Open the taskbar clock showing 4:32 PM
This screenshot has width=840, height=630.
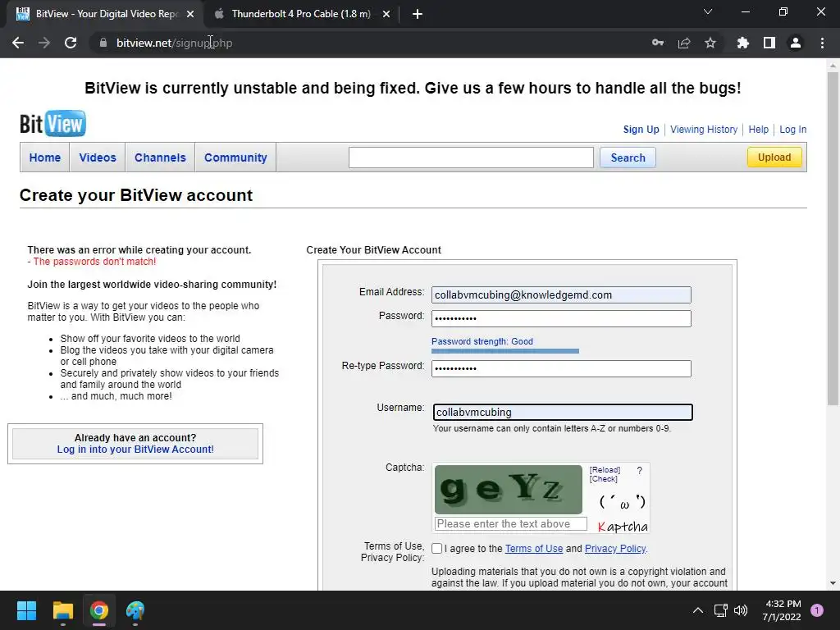click(782, 610)
